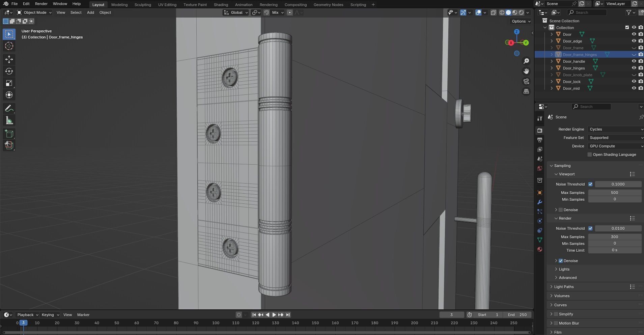Choose the Measure tool
Viewport: 644px width, 335px height.
tap(9, 120)
